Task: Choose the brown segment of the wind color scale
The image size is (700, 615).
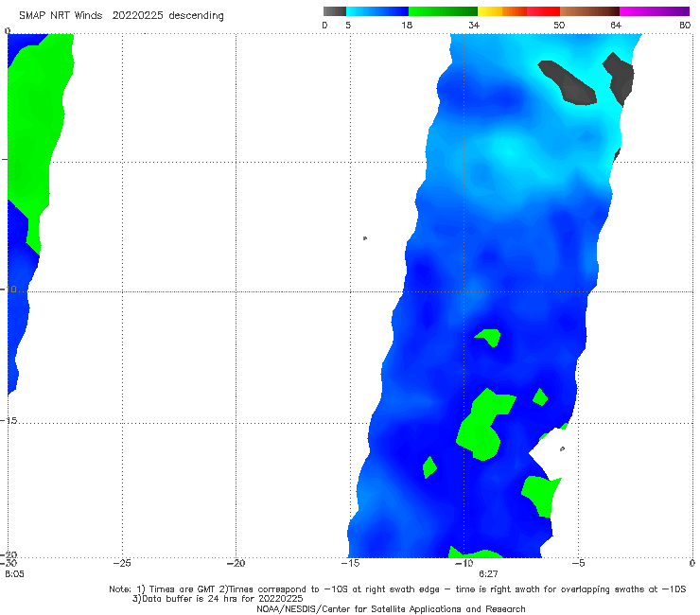Action: [589, 11]
